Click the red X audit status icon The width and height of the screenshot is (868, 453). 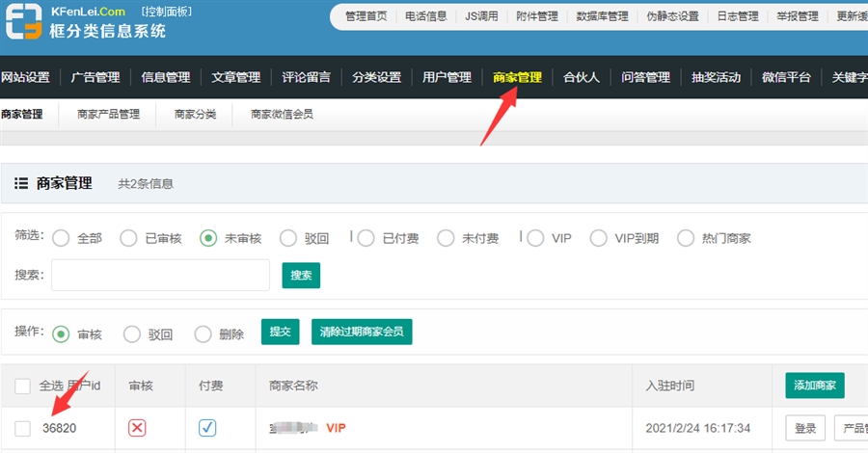[138, 428]
